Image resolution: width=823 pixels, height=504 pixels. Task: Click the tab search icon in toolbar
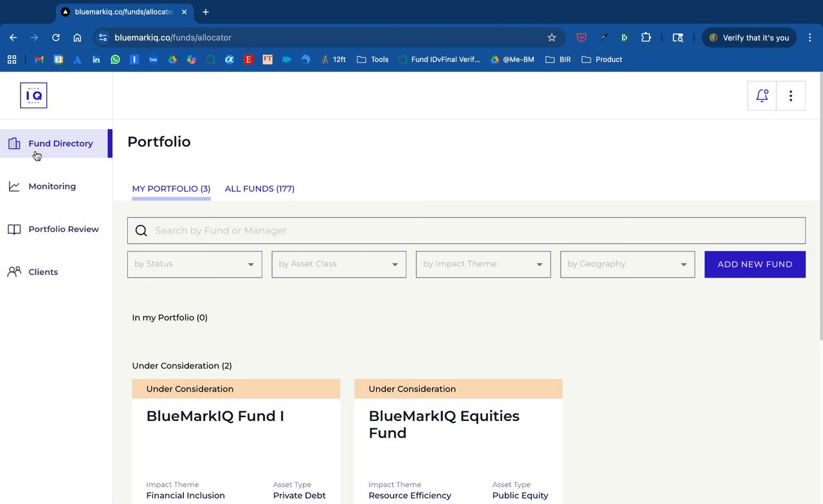678,38
